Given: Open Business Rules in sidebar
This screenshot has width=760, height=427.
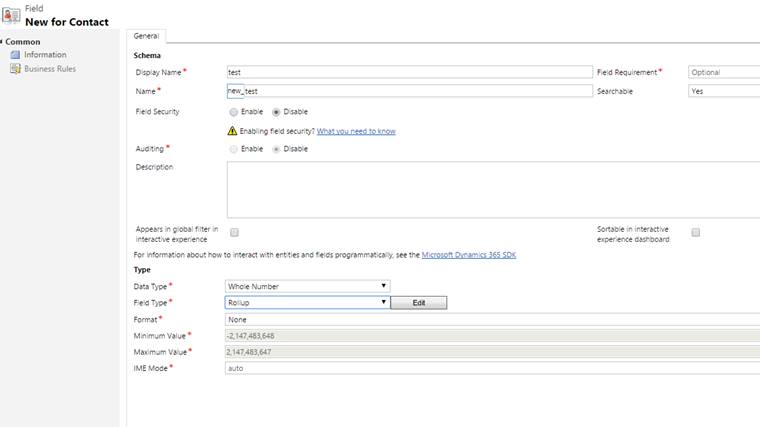Looking at the screenshot, I should coord(50,69).
